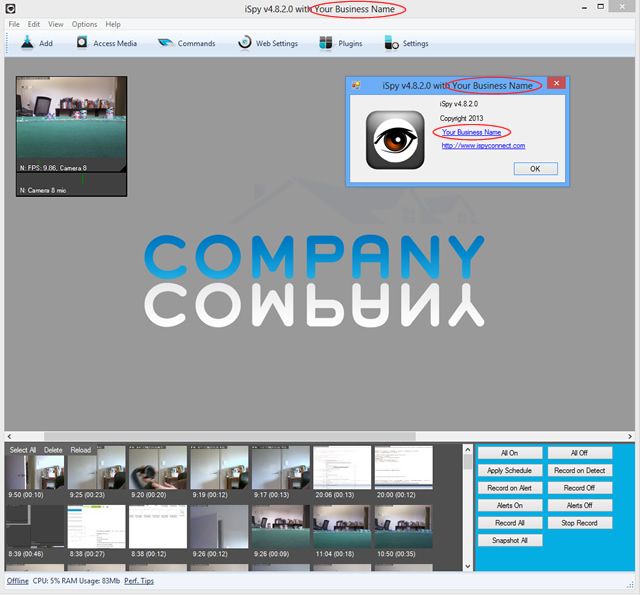Click the horizontal scrollbar thumb
The width and height of the screenshot is (640, 595).
coord(230,436)
